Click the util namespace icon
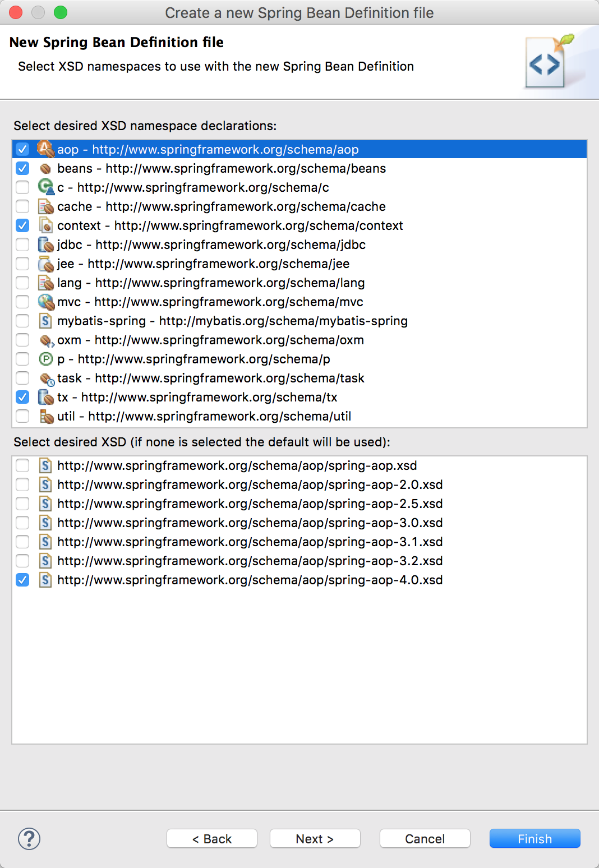This screenshot has height=868, width=599. [x=46, y=416]
